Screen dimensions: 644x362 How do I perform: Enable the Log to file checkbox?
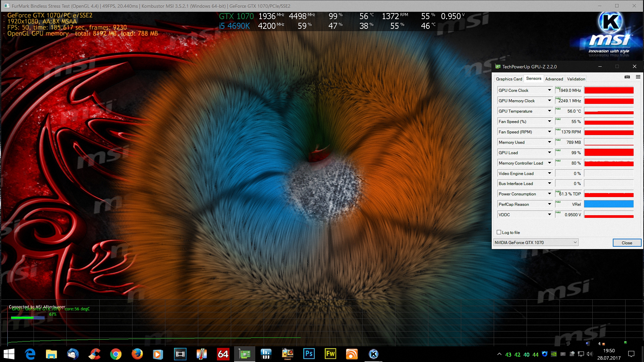pos(499,232)
